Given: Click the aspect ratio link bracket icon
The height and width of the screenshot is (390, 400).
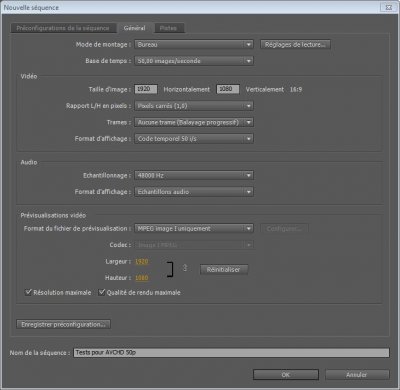Looking at the screenshot, I should click(x=170, y=269).
